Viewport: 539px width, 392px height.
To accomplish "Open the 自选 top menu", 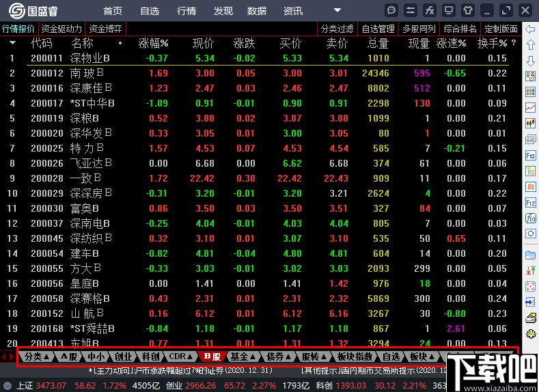I will pos(150,11).
